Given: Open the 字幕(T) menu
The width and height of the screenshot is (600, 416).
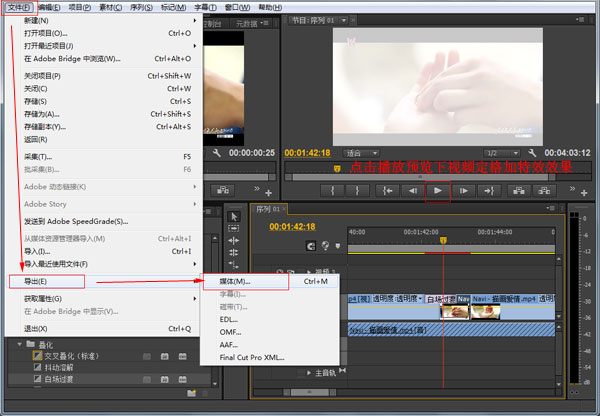Looking at the screenshot, I should coord(205,7).
